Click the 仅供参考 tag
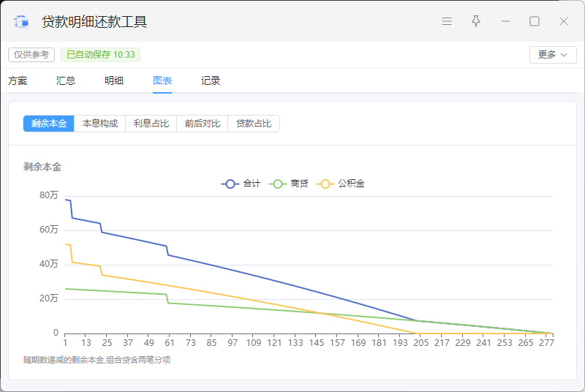The image size is (585, 392). coord(31,55)
